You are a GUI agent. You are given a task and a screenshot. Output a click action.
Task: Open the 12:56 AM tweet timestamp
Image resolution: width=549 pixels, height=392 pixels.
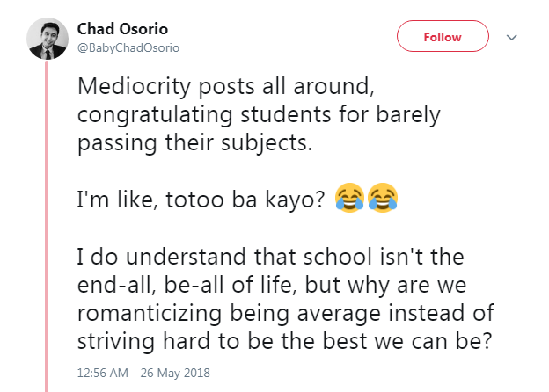tap(103, 373)
